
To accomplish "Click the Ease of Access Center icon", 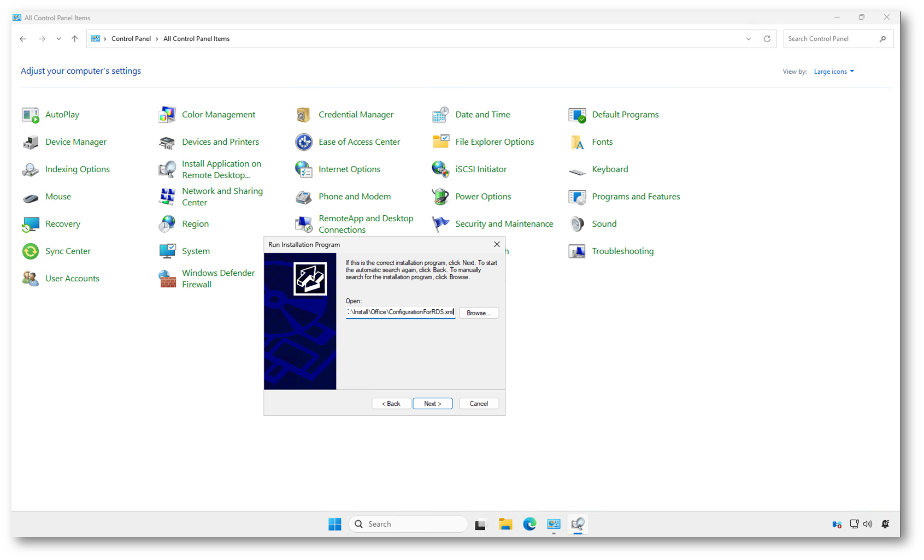I will coord(304,142).
